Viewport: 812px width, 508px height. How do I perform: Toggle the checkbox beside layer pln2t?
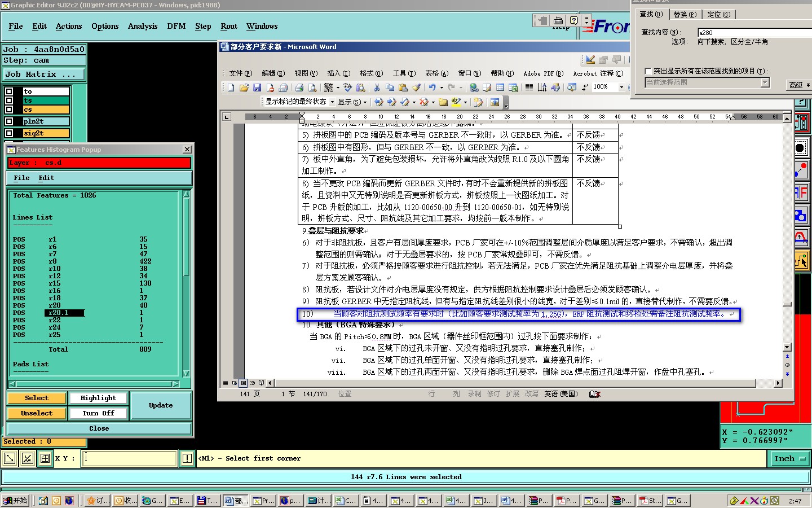9,121
